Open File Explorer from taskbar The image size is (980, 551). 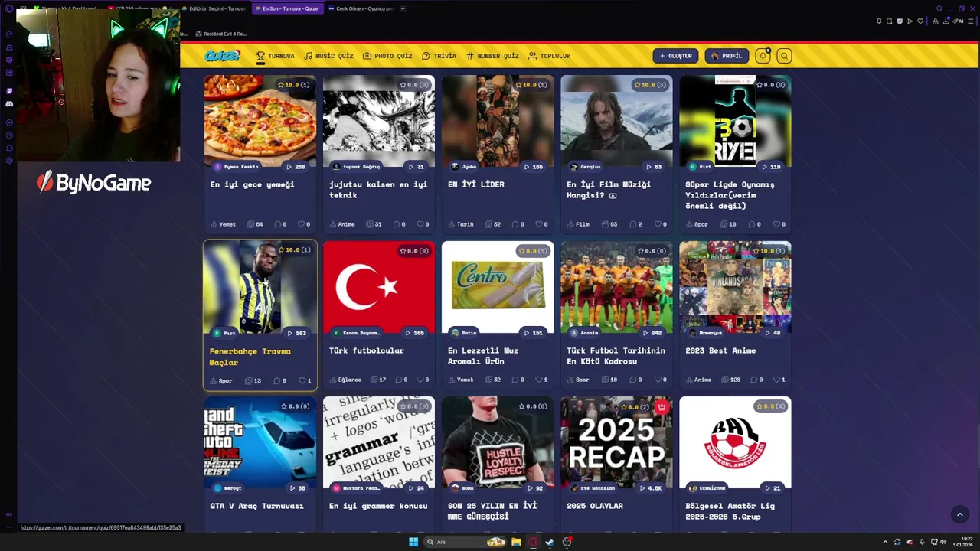tap(516, 542)
